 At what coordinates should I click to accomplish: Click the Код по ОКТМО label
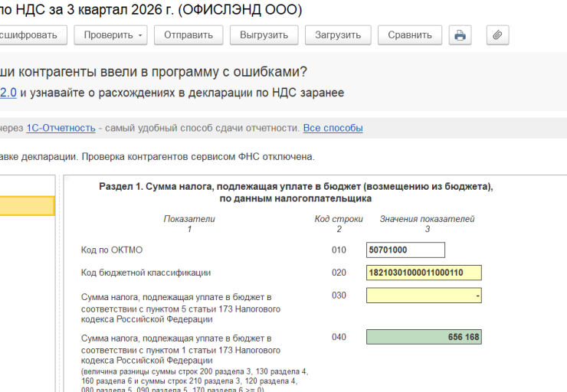(x=112, y=250)
